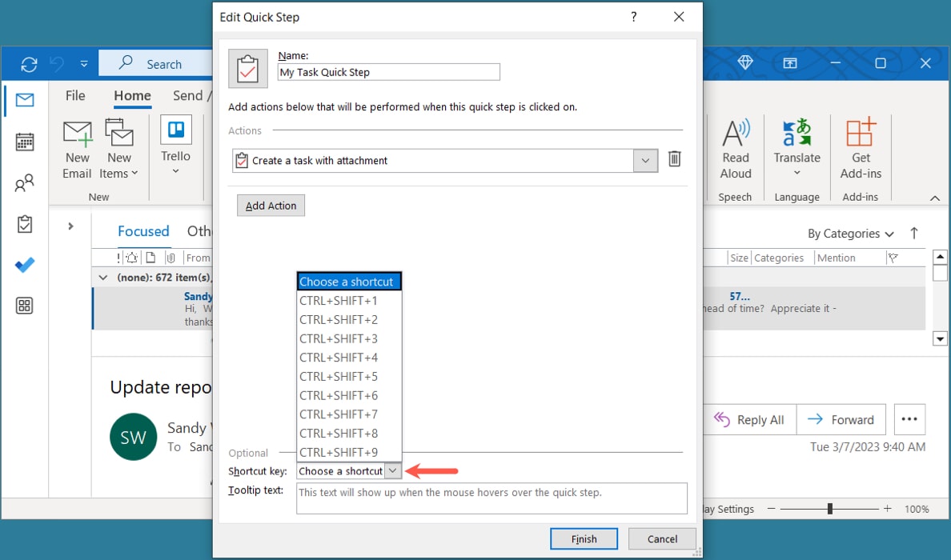Click the Finish button to save

(x=584, y=538)
